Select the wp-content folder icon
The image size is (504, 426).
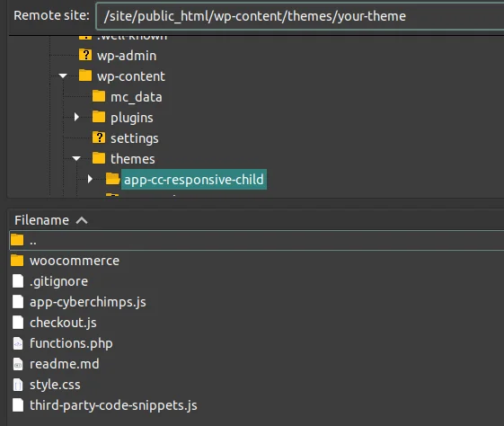(x=85, y=75)
